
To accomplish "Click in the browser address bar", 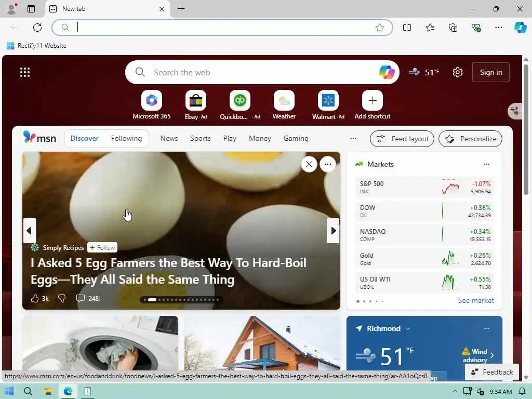I will tap(222, 28).
